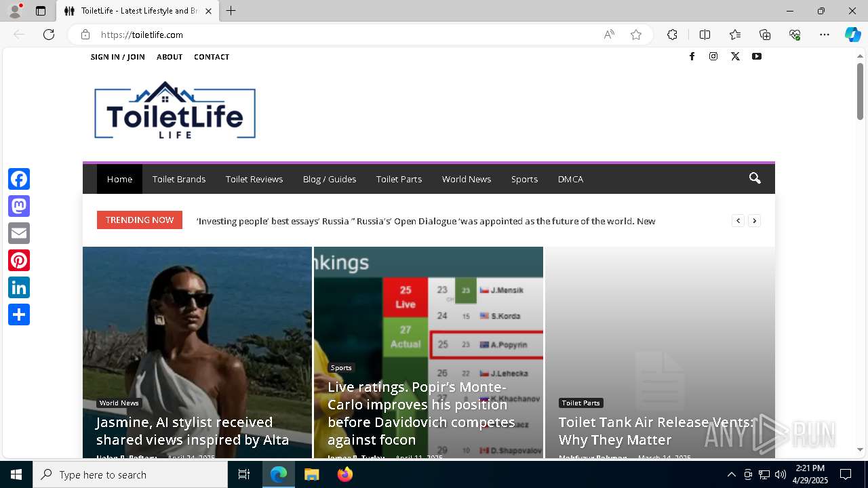Click the Sports category tag
The height and width of the screenshot is (488, 868).
[341, 367]
